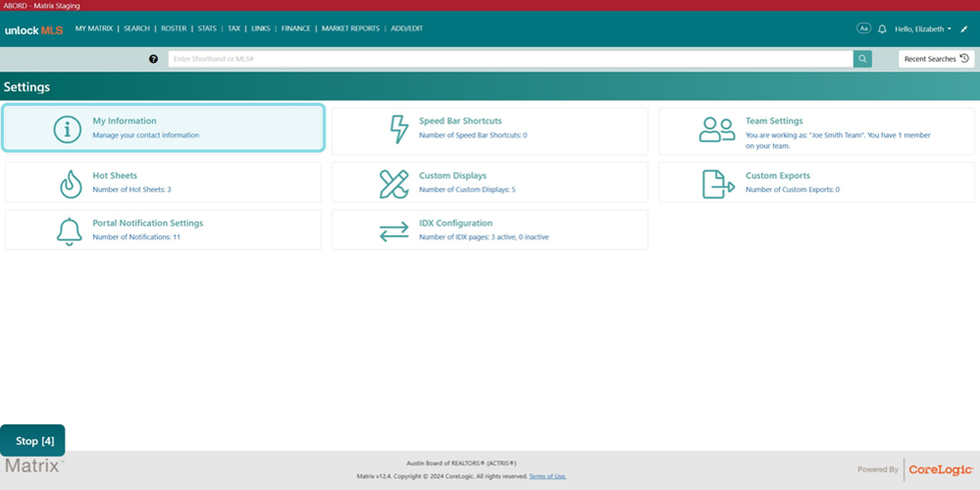Toggle the Aa text size icon
Viewport: 980px width, 490px height.
[864, 28]
